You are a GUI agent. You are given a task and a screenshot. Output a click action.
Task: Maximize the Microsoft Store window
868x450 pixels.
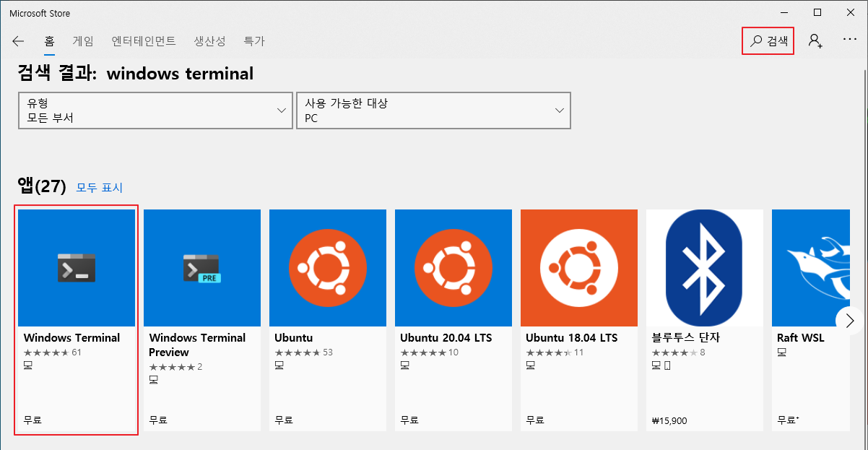[x=817, y=12]
